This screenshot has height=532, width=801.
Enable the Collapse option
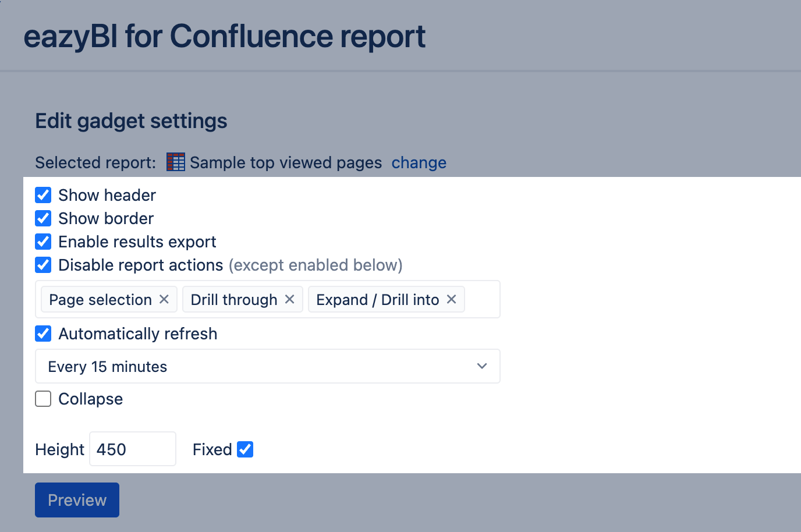pos(43,399)
